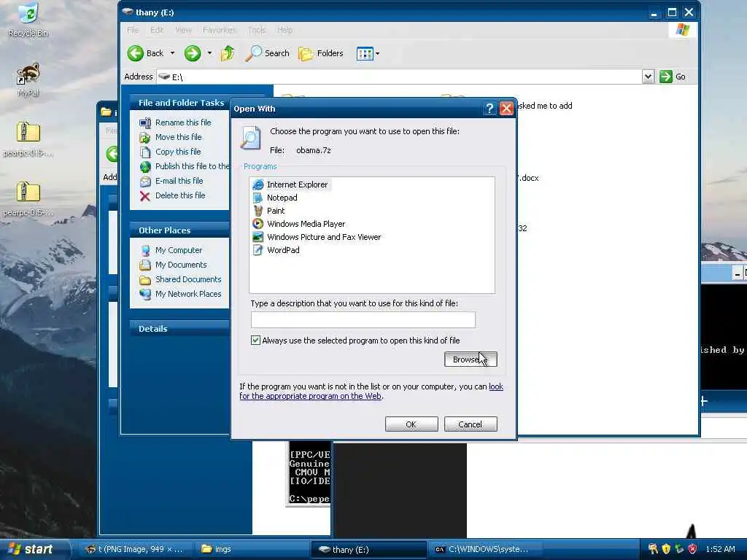Click the Browse button
Image resolution: width=747 pixels, height=560 pixels.
click(x=471, y=359)
